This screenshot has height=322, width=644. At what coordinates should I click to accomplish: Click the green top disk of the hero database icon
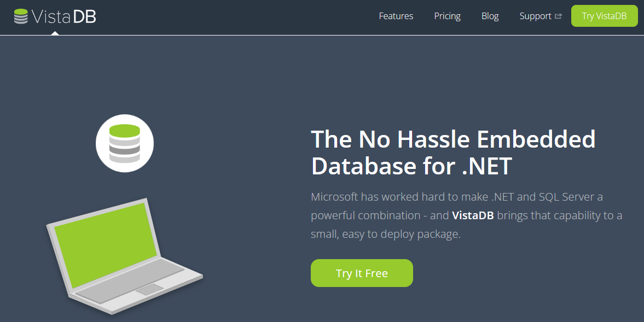[x=125, y=131]
